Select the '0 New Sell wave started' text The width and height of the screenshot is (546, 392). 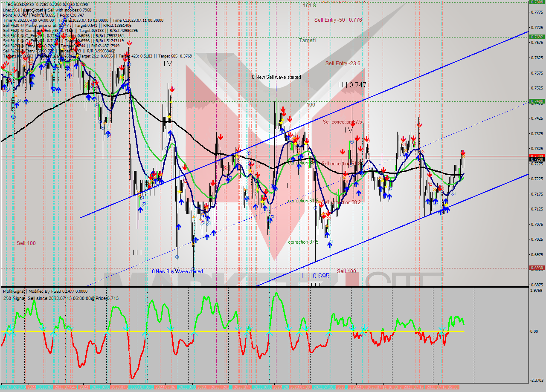coord(276,77)
